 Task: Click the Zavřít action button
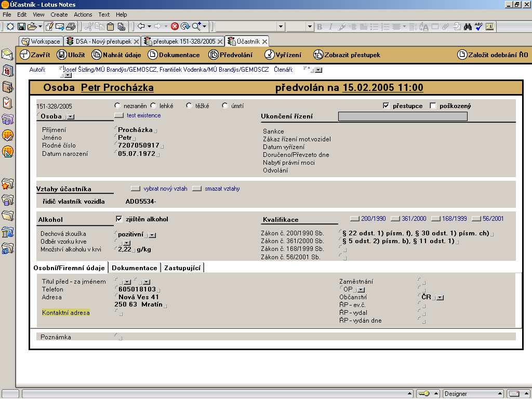35,55
